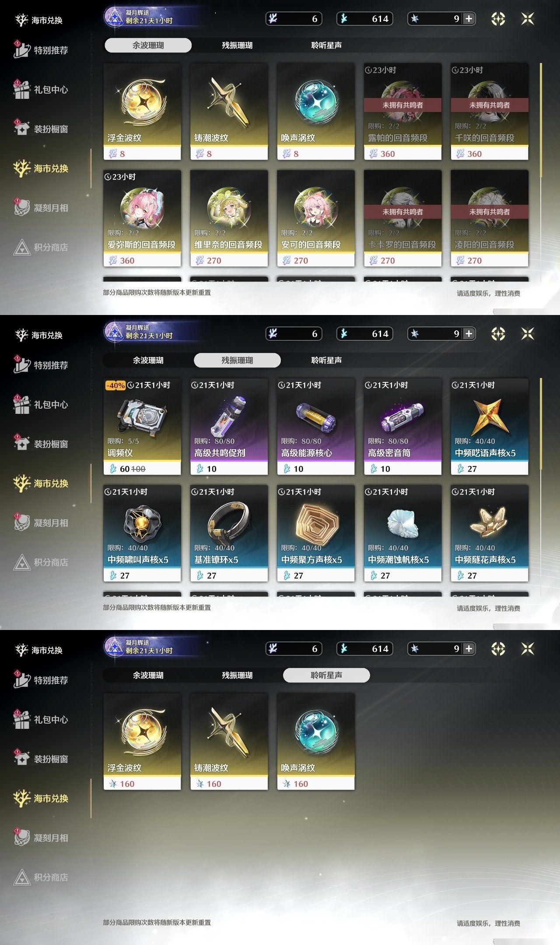The height and width of the screenshot is (945, 560).
Task: Click the highlighted active 余波珊瑚 tab
Action: click(x=148, y=45)
